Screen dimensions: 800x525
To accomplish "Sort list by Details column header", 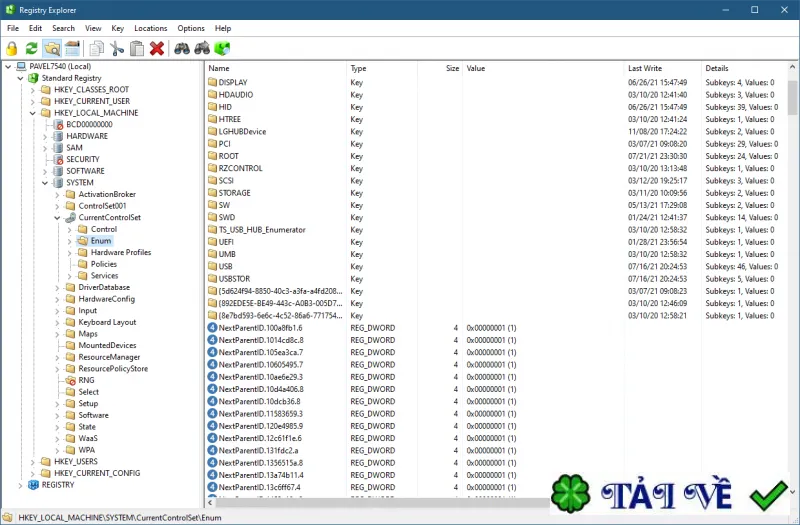I will [744, 68].
